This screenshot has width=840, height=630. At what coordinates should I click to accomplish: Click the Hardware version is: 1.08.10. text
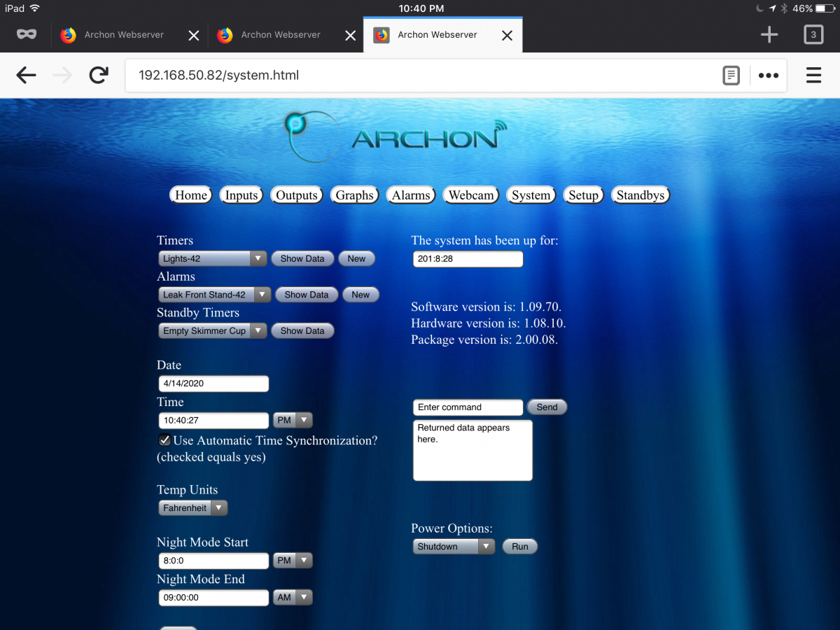tap(489, 323)
